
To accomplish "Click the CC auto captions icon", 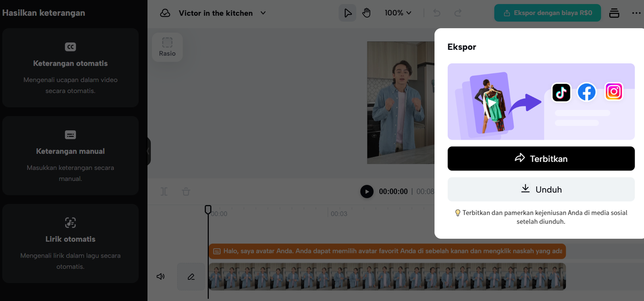I will [70, 47].
